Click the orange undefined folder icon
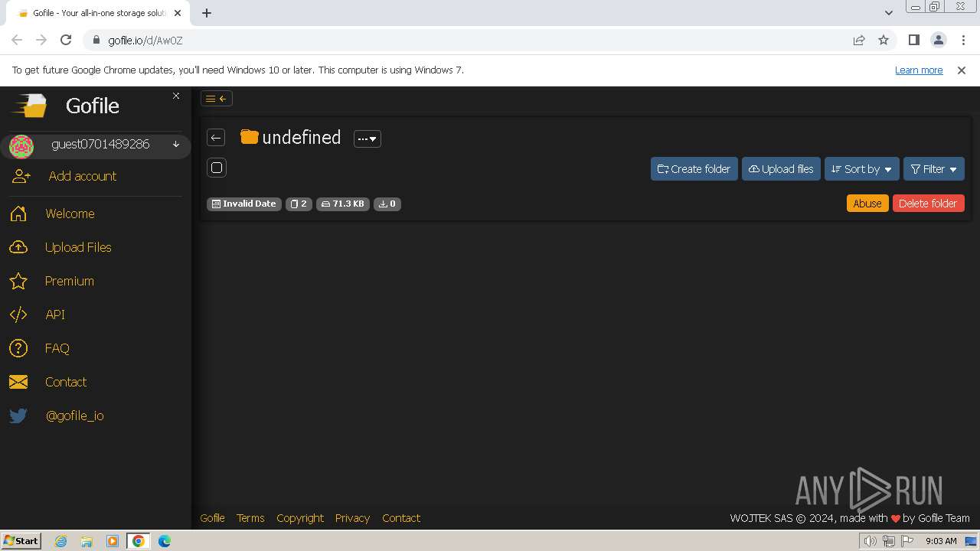 [249, 137]
